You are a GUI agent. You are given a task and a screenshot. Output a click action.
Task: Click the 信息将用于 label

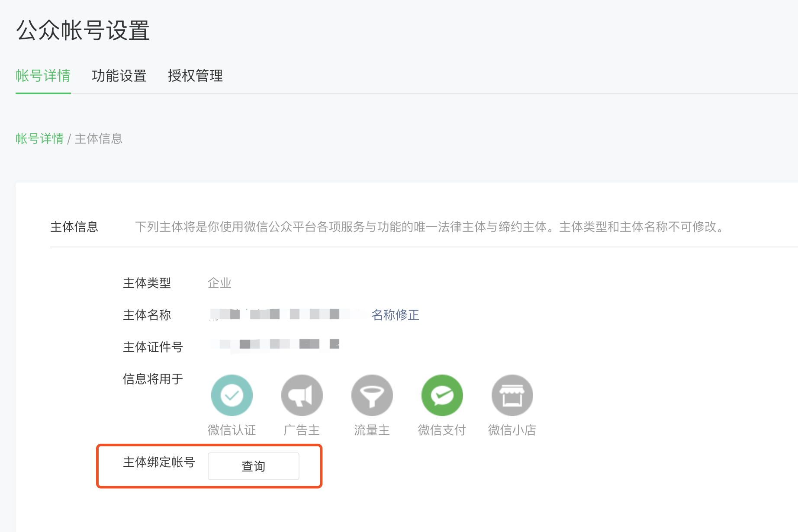[153, 379]
